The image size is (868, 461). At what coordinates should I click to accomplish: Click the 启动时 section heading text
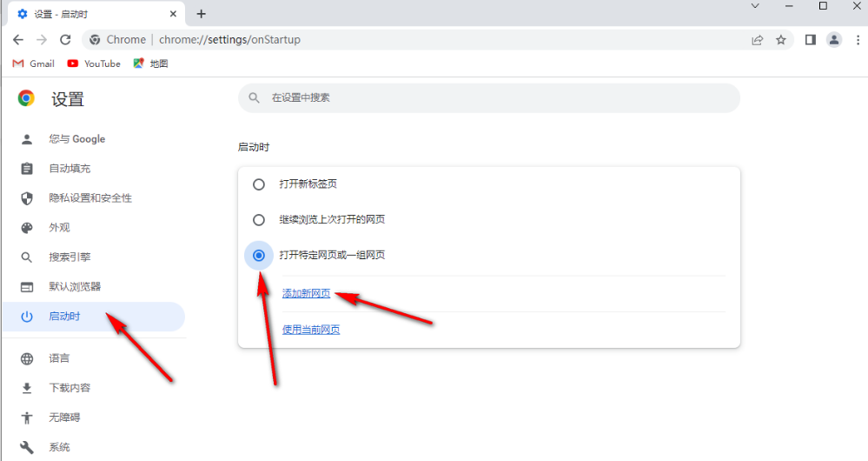(x=254, y=147)
